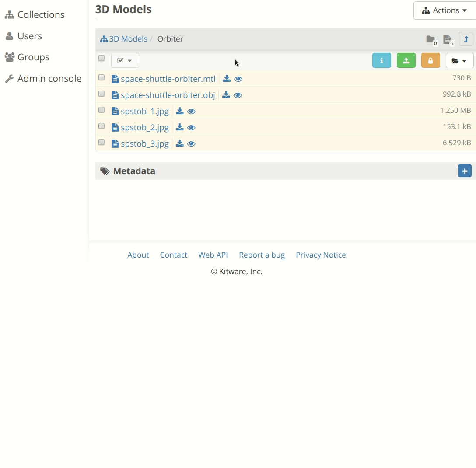Download spstob_1.jpg via download icon
The width and height of the screenshot is (476, 468).
(180, 111)
